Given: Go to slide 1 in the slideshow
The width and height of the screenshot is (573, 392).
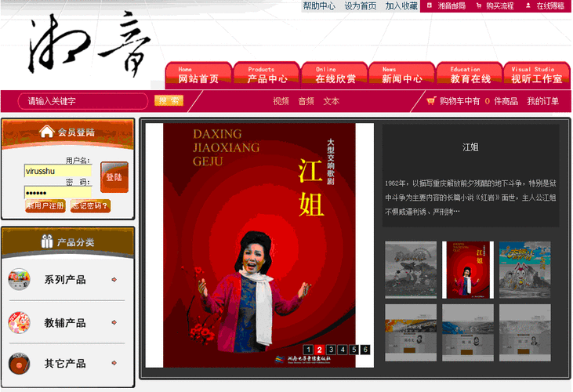Looking at the screenshot, I should [x=308, y=350].
